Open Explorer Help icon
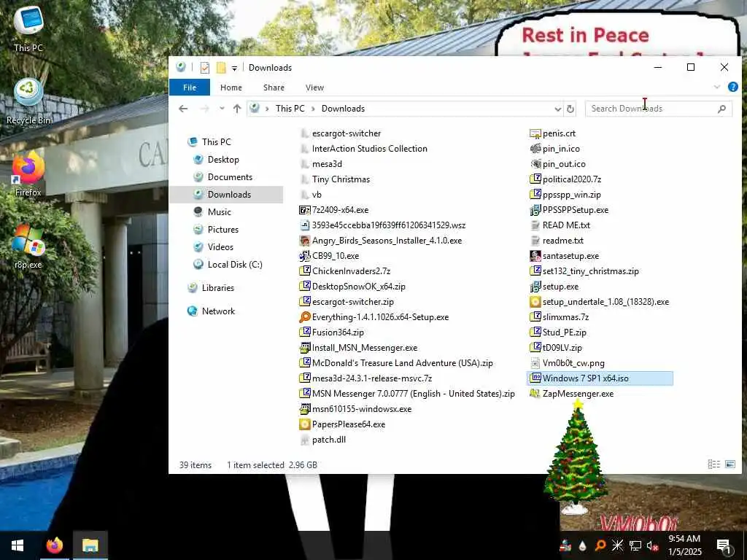This screenshot has height=560, width=747. coord(733,87)
